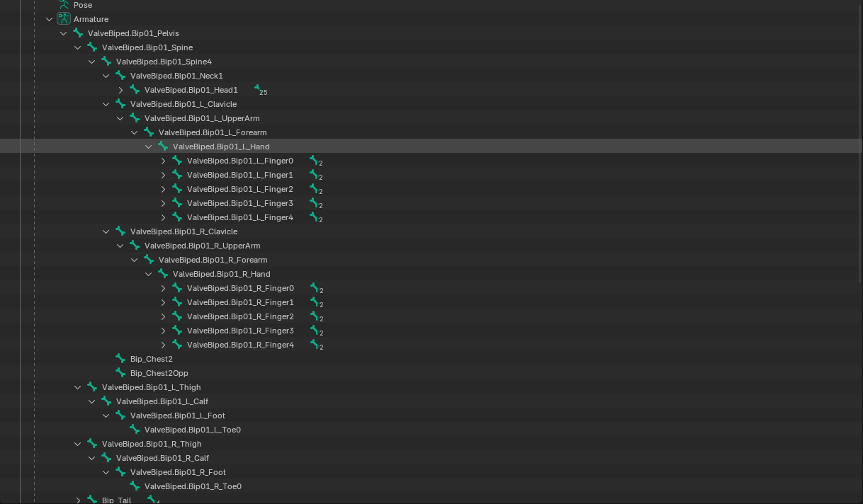This screenshot has height=504, width=863.
Task: Expand the Bip_Tail bone
Action: tap(78, 500)
